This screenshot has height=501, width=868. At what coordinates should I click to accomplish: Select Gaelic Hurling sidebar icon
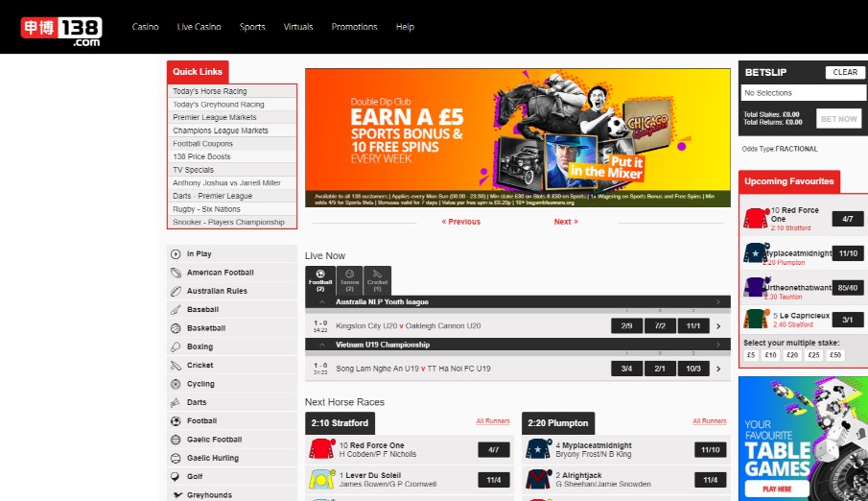176,459
